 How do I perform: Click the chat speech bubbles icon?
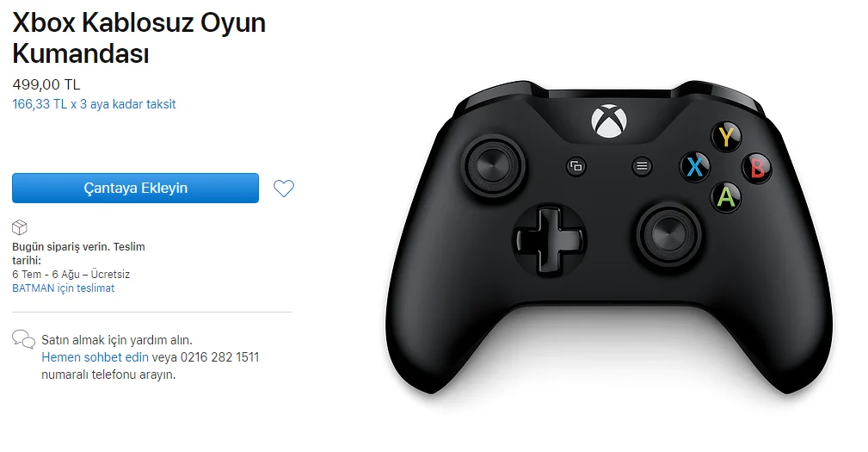coord(23,339)
